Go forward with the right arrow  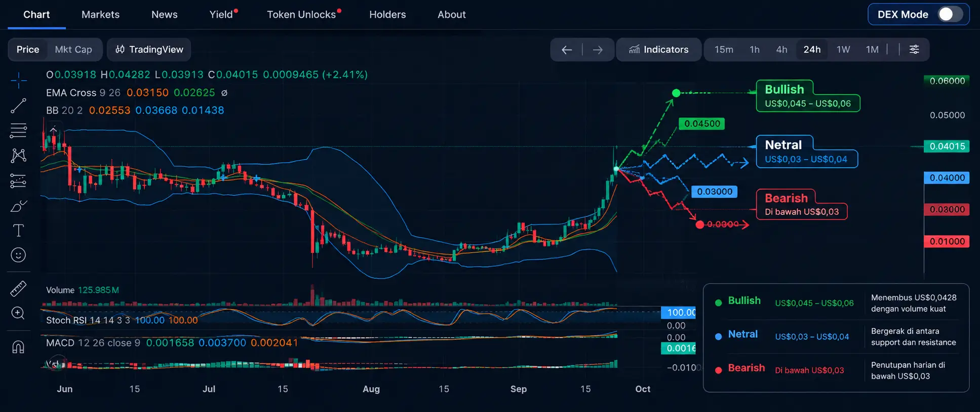(x=598, y=50)
